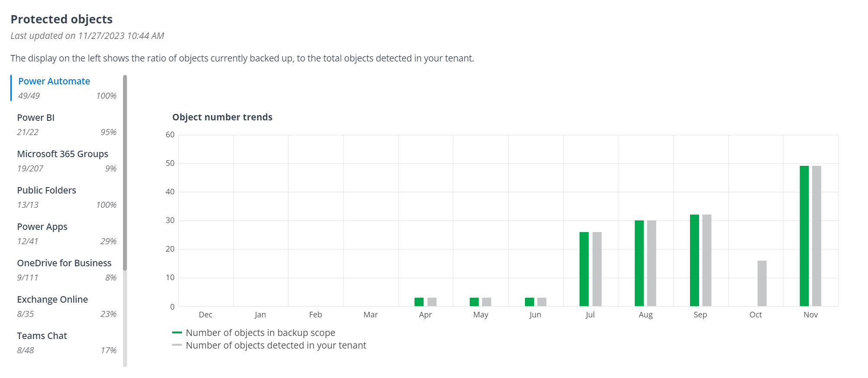The image size is (868, 378).
Task: Choose Public Folders from the list
Action: coord(46,191)
